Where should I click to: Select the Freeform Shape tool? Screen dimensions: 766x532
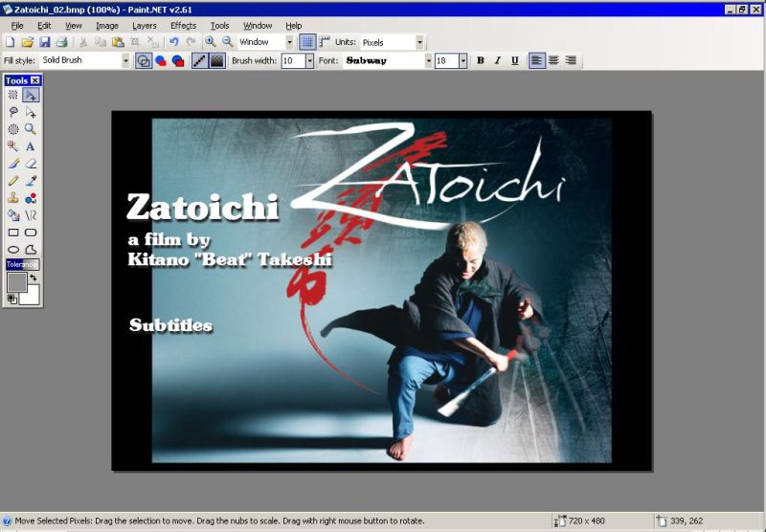click(31, 250)
